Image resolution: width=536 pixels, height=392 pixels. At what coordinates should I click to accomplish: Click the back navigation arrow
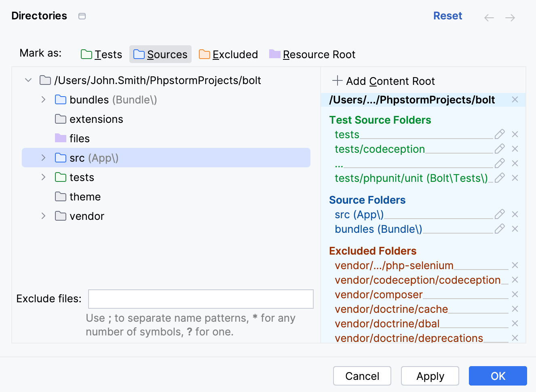pos(489,18)
